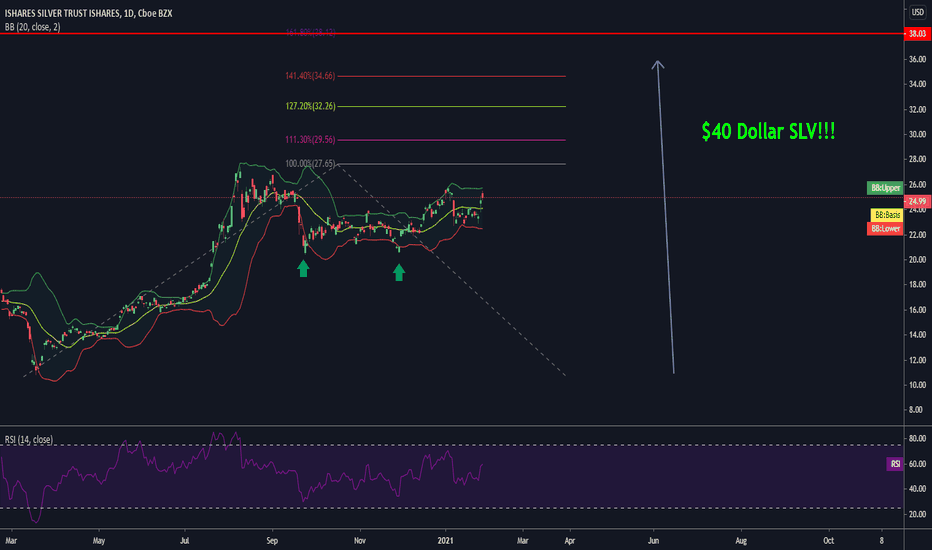Select the 111.30%(29.56) Fibonacci level label
932x550 pixels.
click(310, 140)
